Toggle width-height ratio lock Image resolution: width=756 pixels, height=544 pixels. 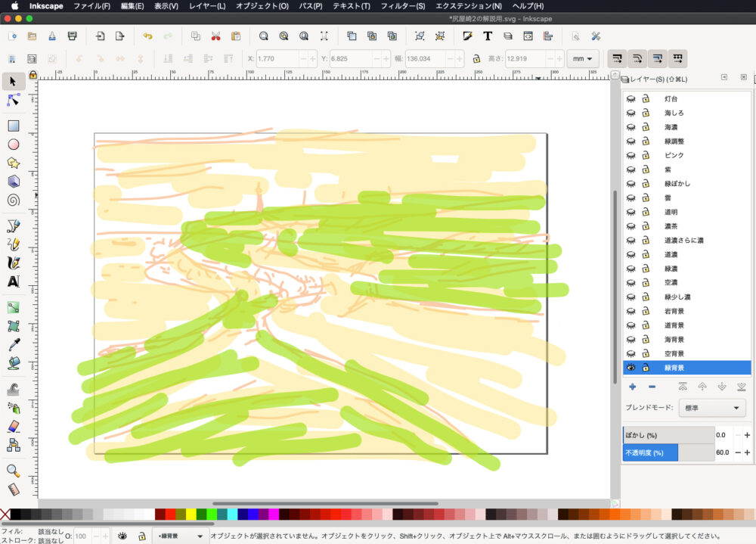pyautogui.click(x=476, y=58)
